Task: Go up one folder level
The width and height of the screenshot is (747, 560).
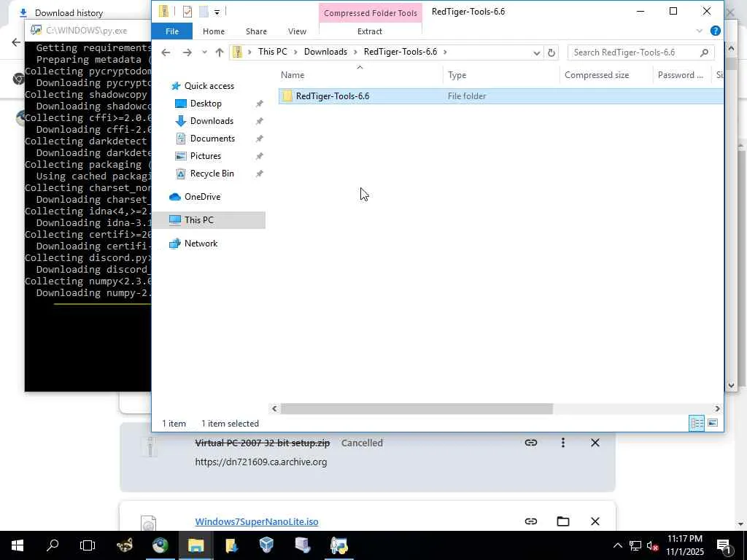Action: pos(219,52)
